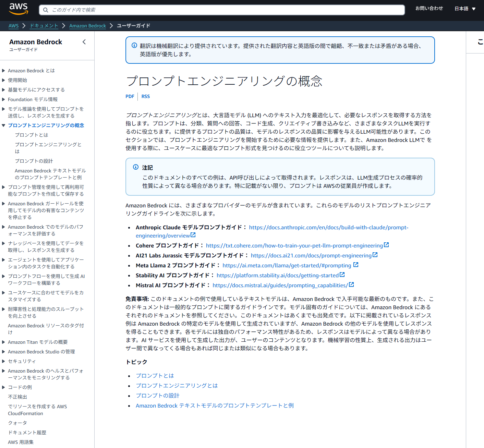Open sidebar item でリソースを作成する AWS CloudFormation
Viewport: 484px width, 448px height.
pyautogui.click(x=38, y=410)
